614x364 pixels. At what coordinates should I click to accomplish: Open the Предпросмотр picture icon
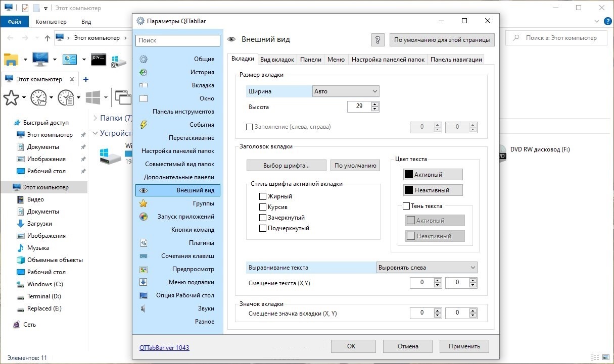(144, 269)
